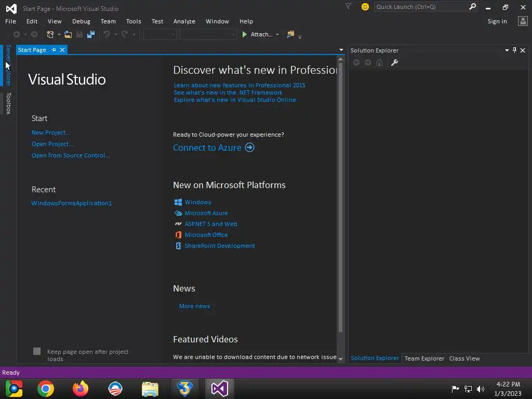Open the Solution Configurations combo box
This screenshot has width=532, height=399.
[x=159, y=34]
